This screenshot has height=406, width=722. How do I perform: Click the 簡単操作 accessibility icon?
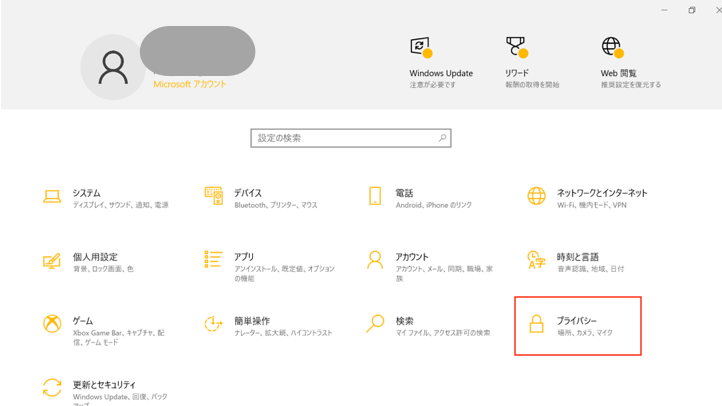pyautogui.click(x=213, y=324)
